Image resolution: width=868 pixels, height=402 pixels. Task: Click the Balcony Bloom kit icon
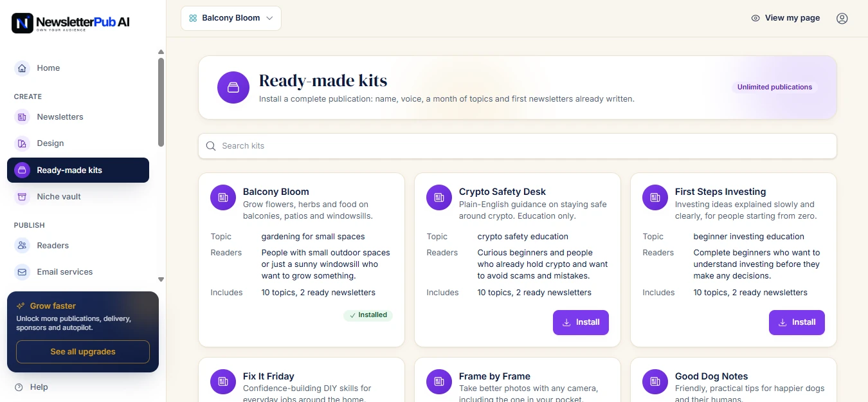coord(223,197)
